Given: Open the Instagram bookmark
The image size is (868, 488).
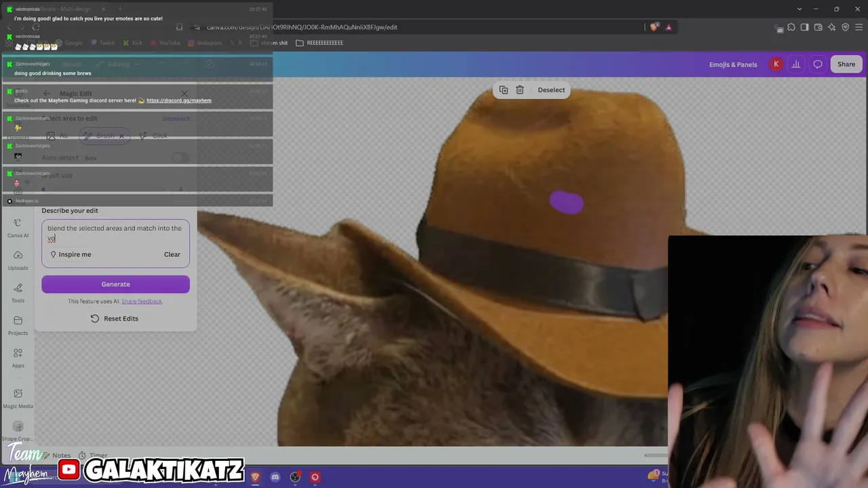Looking at the screenshot, I should tap(205, 43).
